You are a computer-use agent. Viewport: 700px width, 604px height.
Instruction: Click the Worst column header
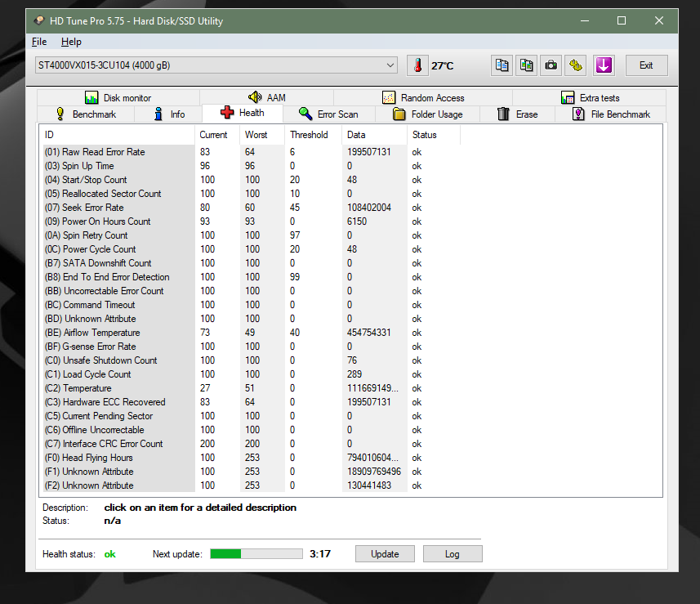pyautogui.click(x=262, y=135)
